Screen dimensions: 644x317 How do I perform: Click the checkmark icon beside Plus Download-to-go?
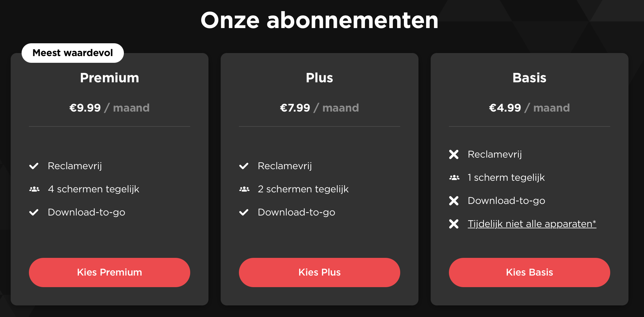(x=244, y=212)
